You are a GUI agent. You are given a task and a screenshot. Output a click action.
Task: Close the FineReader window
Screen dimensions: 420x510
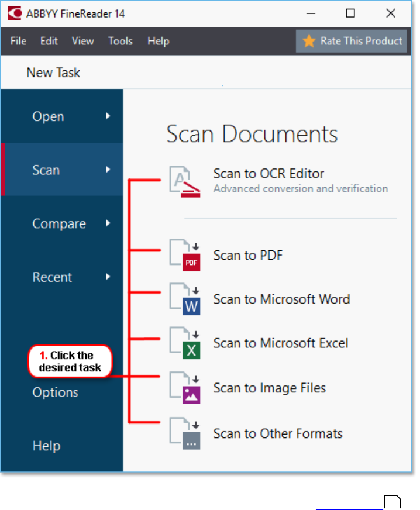coord(391,13)
